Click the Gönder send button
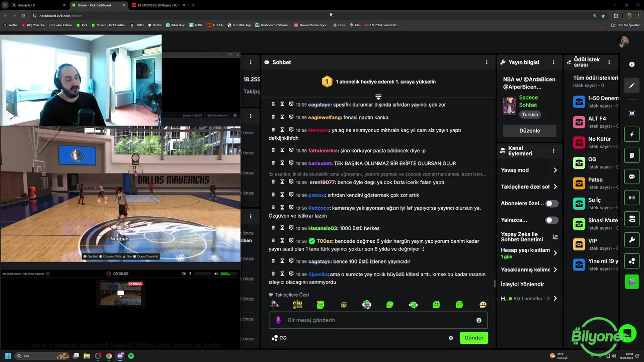The width and height of the screenshot is (644, 362). coord(474,338)
